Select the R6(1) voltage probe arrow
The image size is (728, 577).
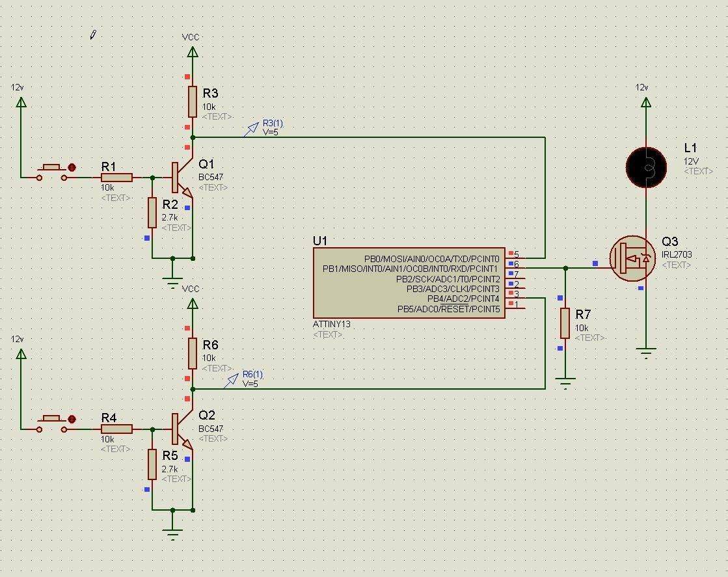click(x=232, y=381)
